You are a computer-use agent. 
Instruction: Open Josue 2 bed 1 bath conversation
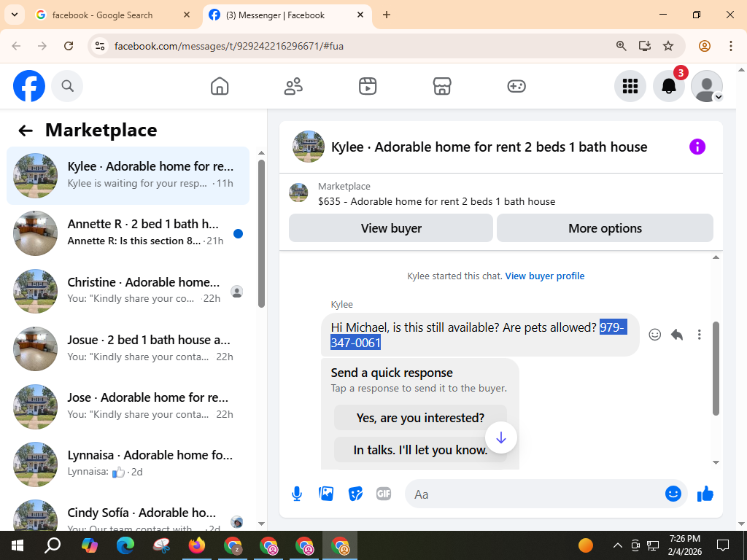[128, 349]
